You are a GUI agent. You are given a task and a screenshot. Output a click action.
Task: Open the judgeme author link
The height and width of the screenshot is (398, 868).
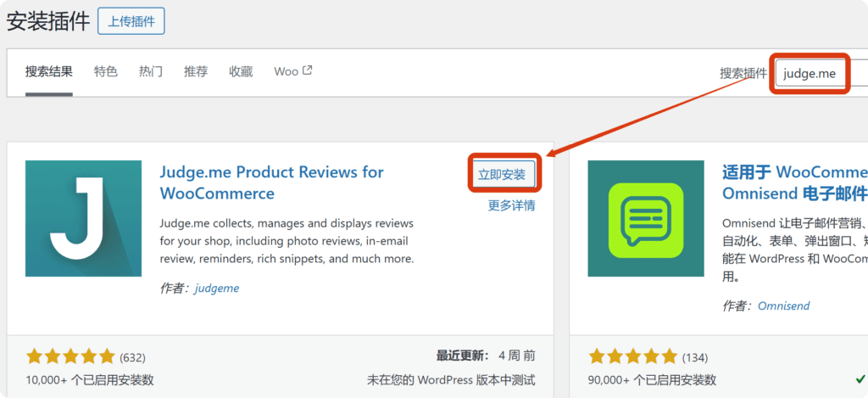[x=216, y=289]
